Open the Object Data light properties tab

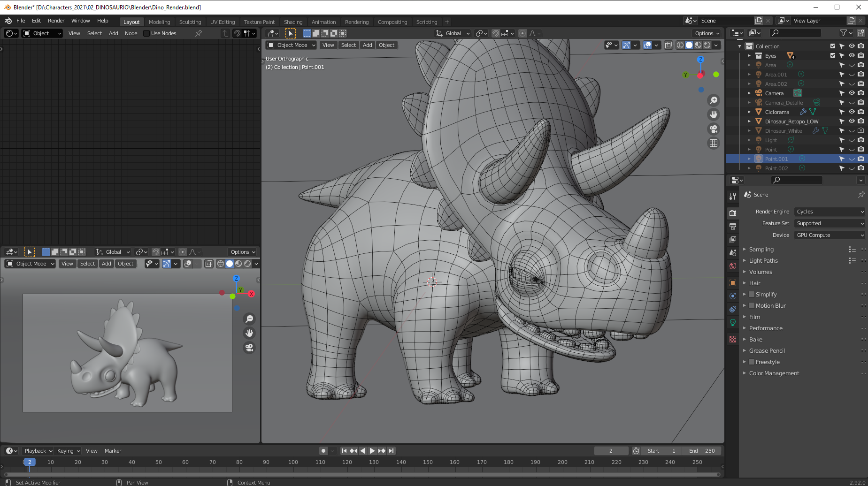[x=733, y=322]
